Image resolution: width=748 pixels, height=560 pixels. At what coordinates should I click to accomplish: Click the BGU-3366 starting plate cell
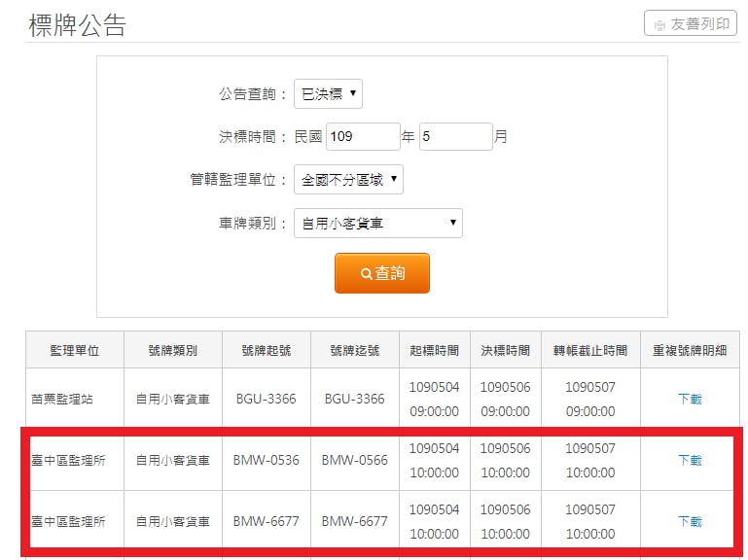(x=266, y=399)
